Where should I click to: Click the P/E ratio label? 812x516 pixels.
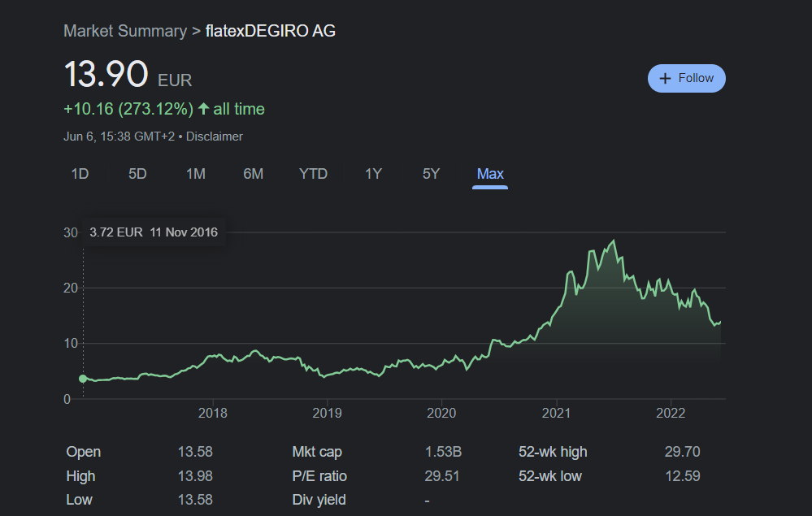pos(319,476)
